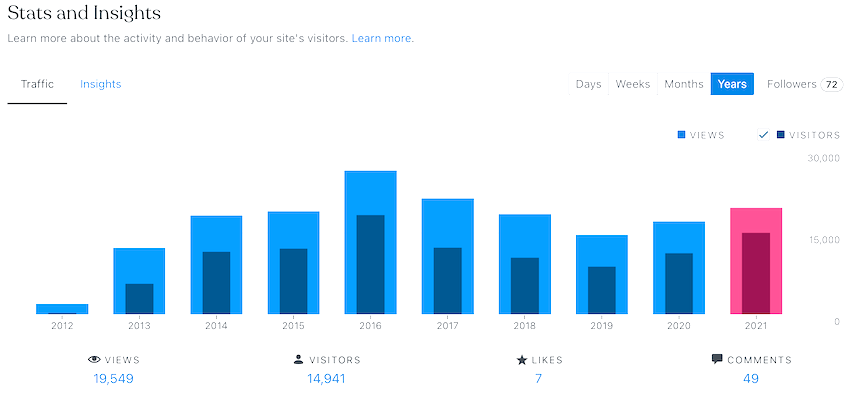Switch chart period to Days

click(588, 84)
